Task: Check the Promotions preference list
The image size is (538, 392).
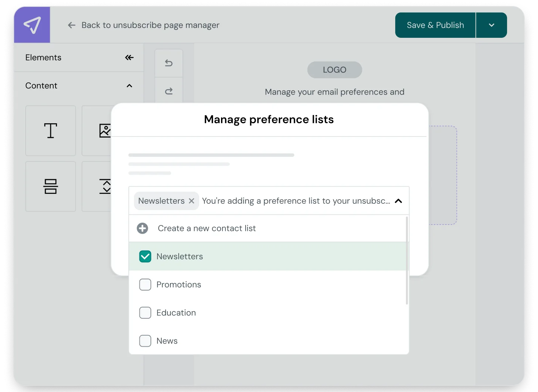Action: point(145,284)
